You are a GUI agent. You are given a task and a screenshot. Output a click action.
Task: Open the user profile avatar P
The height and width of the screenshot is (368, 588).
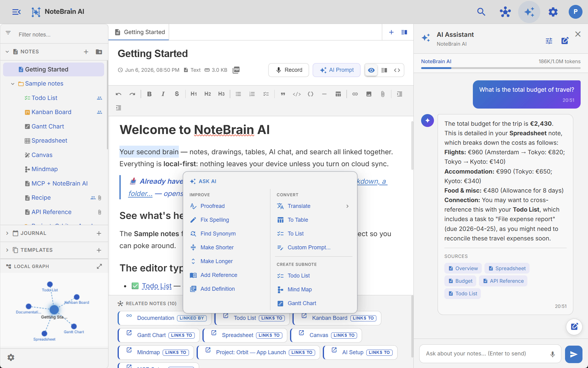575,12
